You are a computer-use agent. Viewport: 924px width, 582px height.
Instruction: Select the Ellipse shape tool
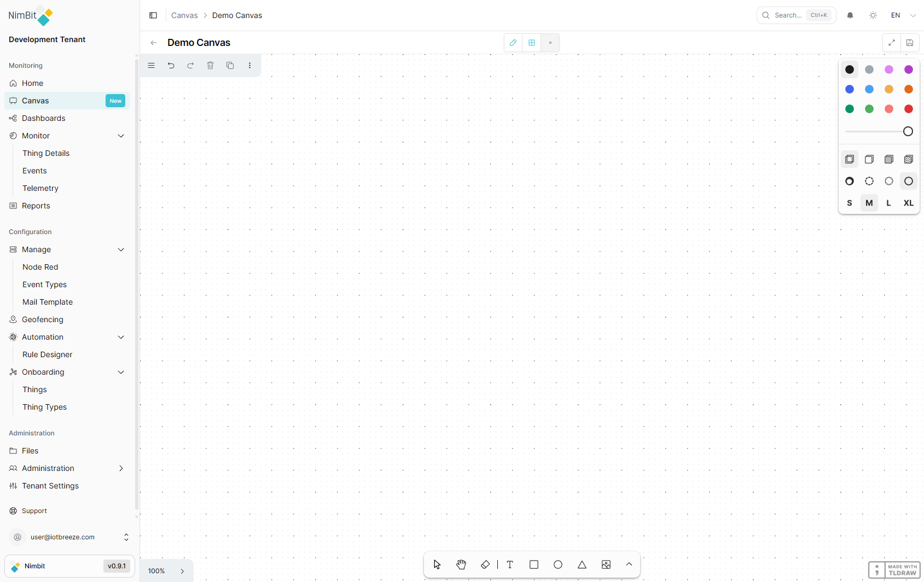tap(557, 564)
